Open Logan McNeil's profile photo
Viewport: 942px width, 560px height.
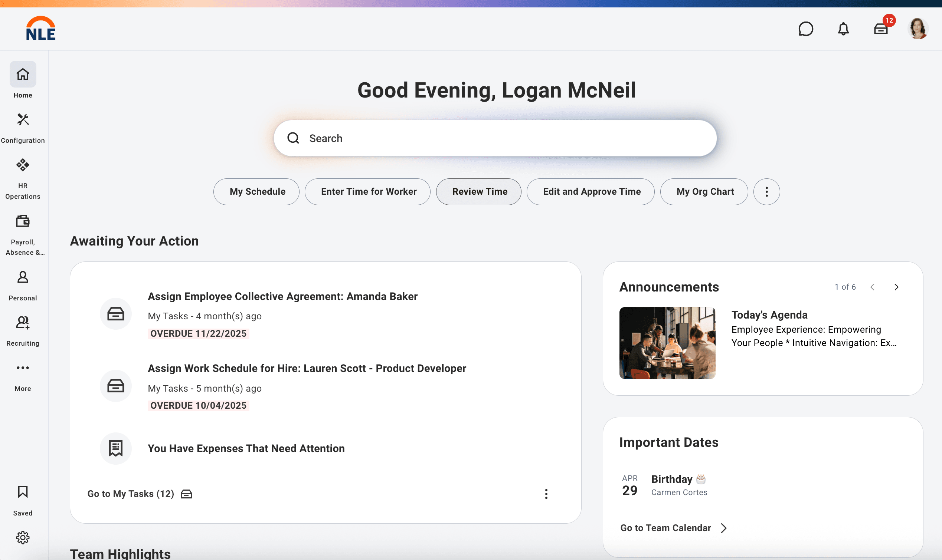(919, 29)
